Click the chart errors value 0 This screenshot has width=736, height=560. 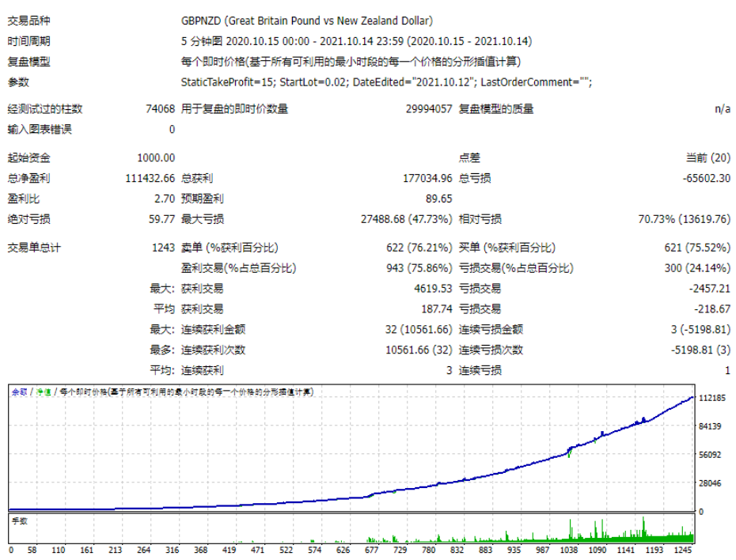tap(172, 130)
